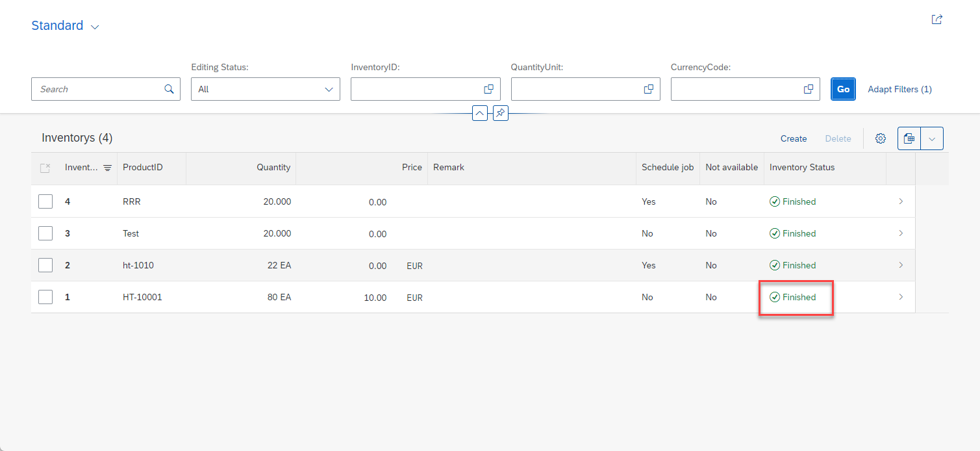Select checkbox for inventory 2 ht-1010
980x451 pixels.
tap(45, 265)
